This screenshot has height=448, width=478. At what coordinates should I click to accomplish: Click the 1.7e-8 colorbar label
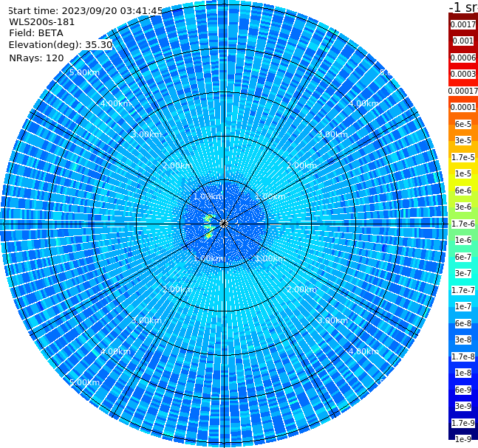tap(463, 356)
